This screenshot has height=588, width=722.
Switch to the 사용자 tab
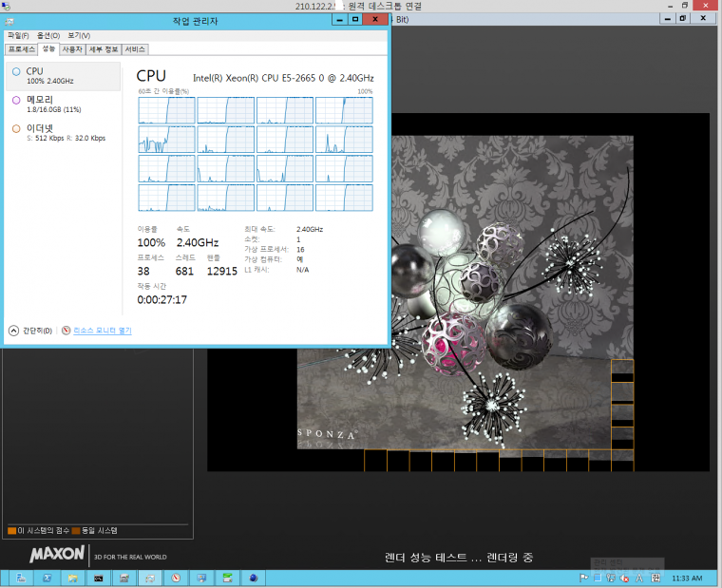[x=72, y=49]
